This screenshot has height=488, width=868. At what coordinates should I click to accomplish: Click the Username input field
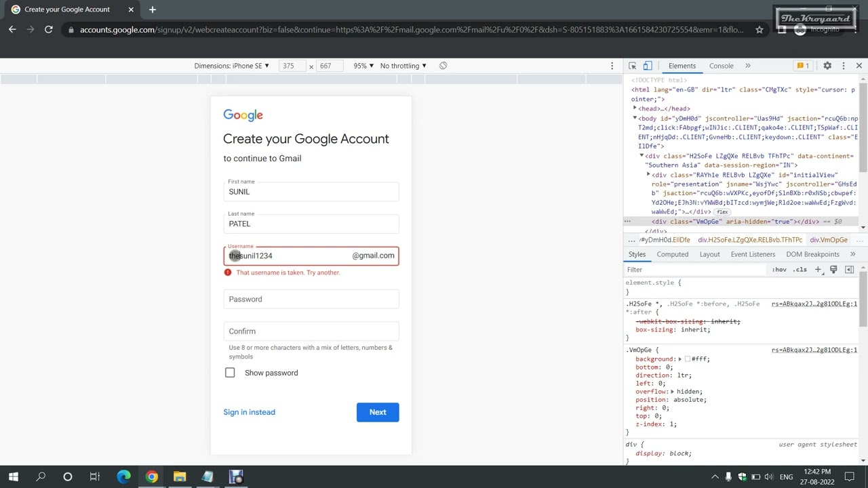click(x=311, y=256)
